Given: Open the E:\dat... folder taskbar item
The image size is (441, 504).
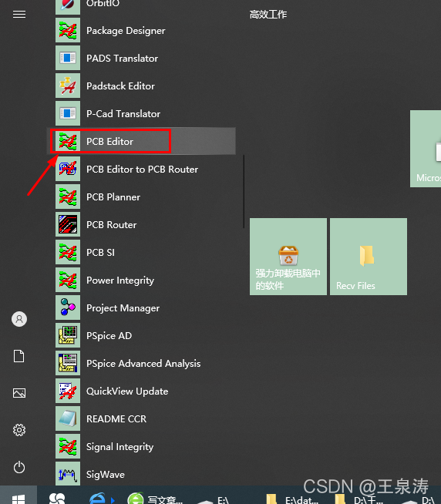Looking at the screenshot, I should pos(293,499).
